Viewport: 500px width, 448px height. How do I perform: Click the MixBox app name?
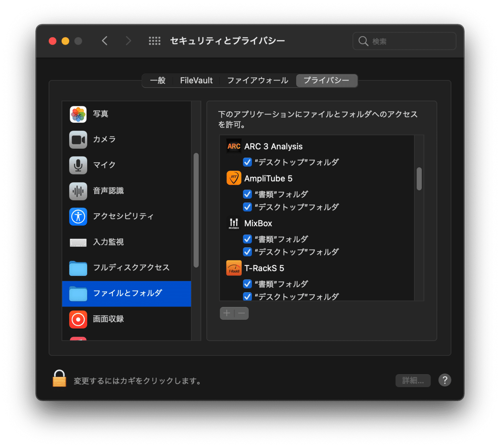click(258, 223)
